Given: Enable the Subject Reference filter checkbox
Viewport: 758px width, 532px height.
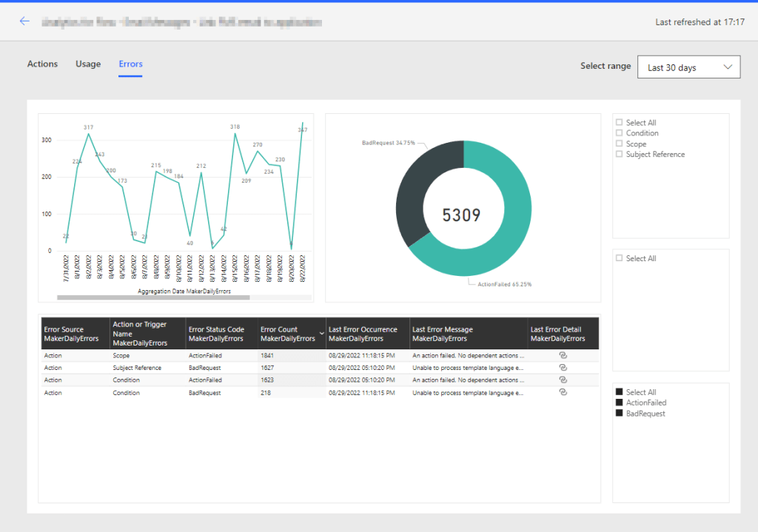Looking at the screenshot, I should (619, 155).
